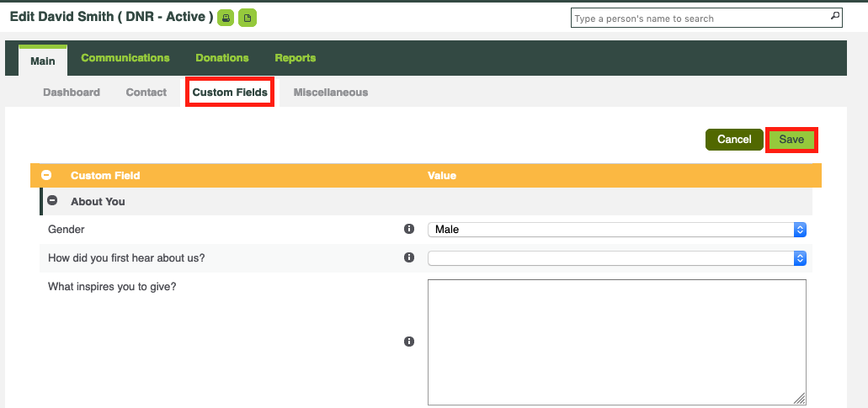Show info for How did you first hear
This screenshot has height=408, width=868.
coord(409,257)
